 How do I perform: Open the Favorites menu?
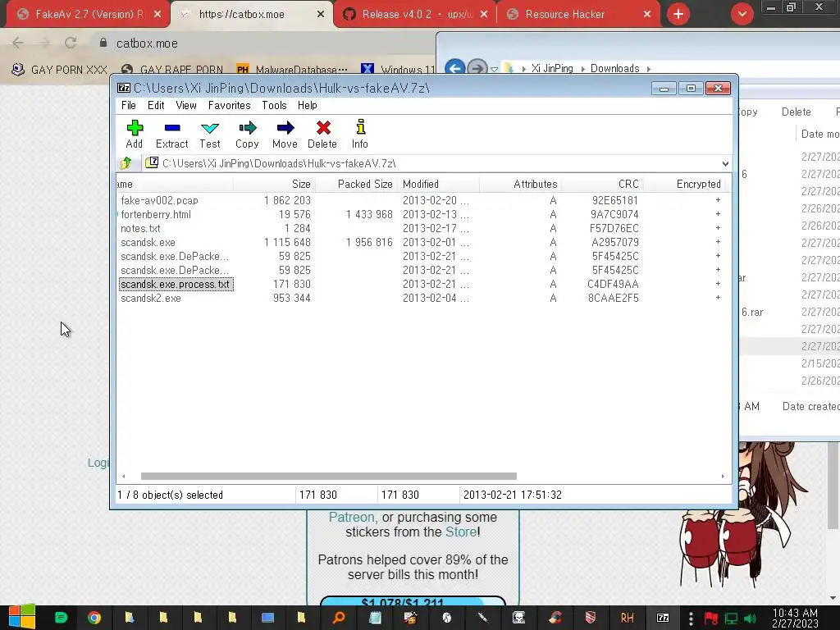230,106
